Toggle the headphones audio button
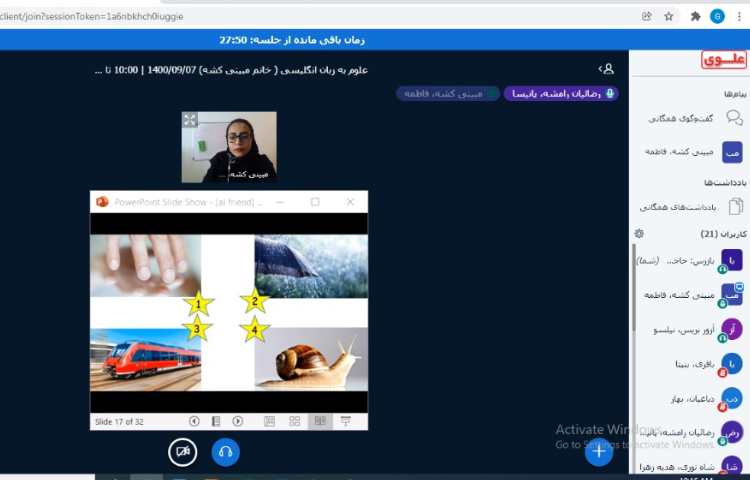This screenshot has width=750, height=480. click(225, 452)
